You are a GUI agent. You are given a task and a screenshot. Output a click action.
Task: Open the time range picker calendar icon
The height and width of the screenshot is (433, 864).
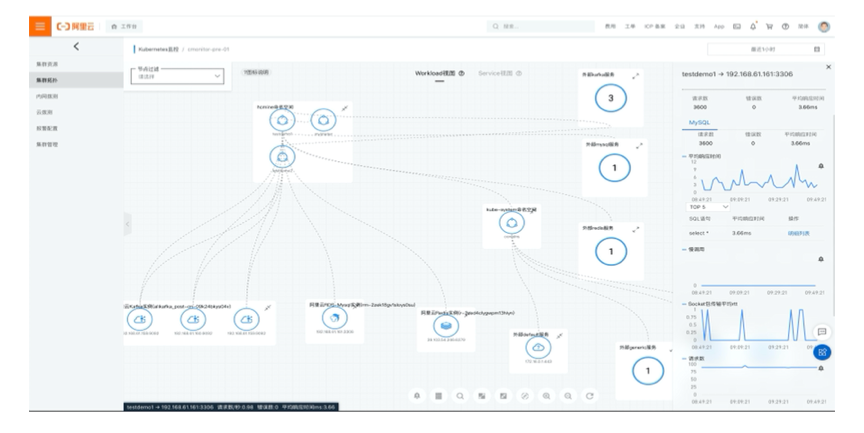(817, 50)
